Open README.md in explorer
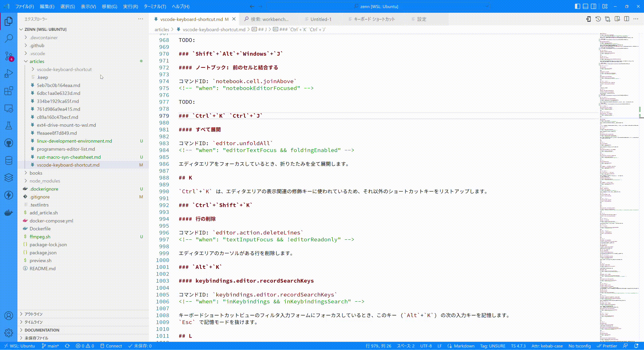The width and height of the screenshot is (644, 350). click(43, 269)
